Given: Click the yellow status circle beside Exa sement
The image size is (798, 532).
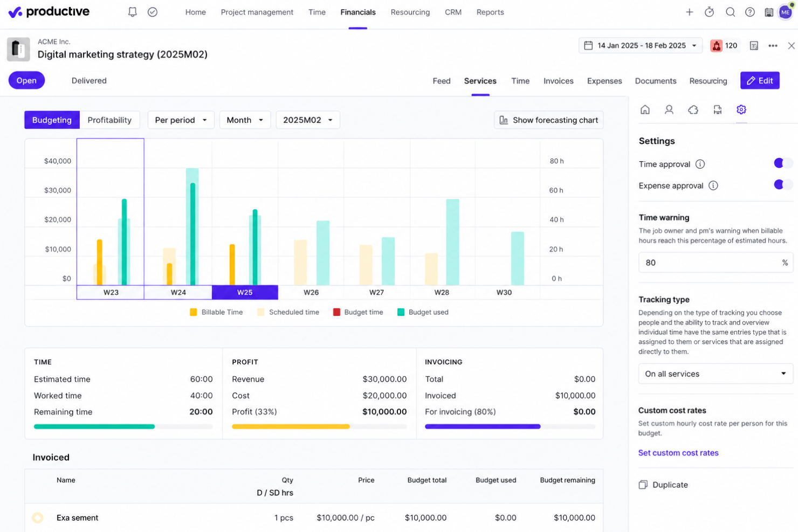Looking at the screenshot, I should 37,517.
